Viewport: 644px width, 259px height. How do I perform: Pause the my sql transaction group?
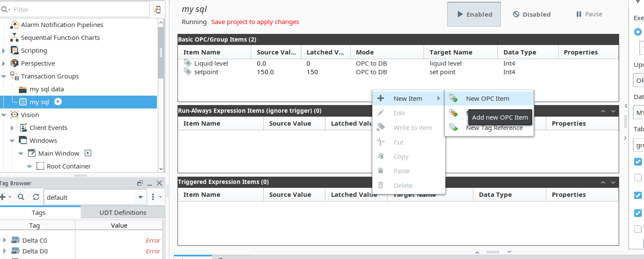tap(589, 14)
